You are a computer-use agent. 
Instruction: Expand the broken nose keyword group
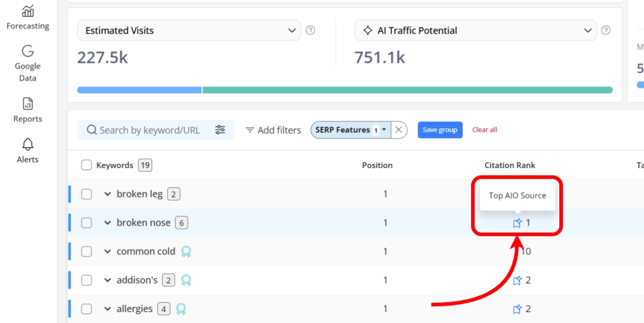tap(108, 223)
